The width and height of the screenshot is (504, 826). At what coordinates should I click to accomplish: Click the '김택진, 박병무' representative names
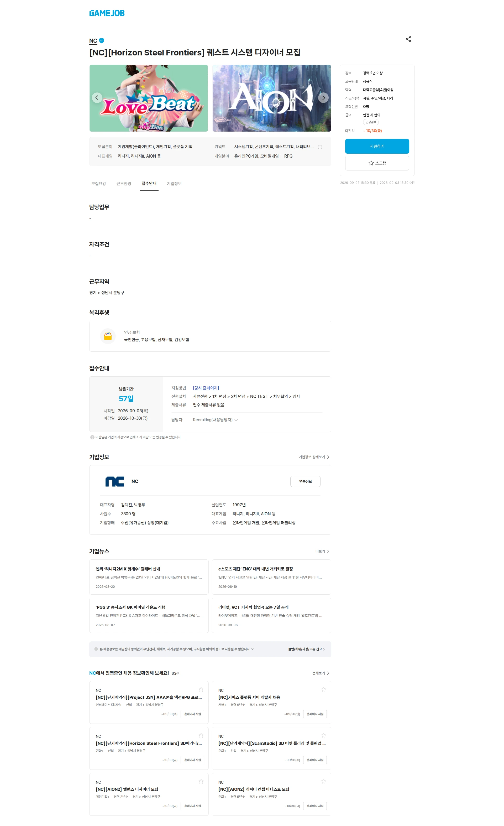pyautogui.click(x=133, y=505)
